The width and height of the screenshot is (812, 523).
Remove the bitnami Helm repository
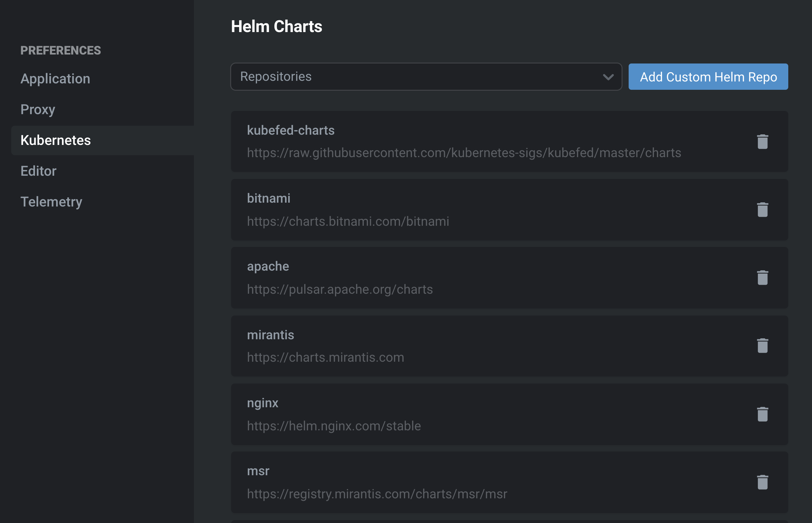pyautogui.click(x=762, y=210)
